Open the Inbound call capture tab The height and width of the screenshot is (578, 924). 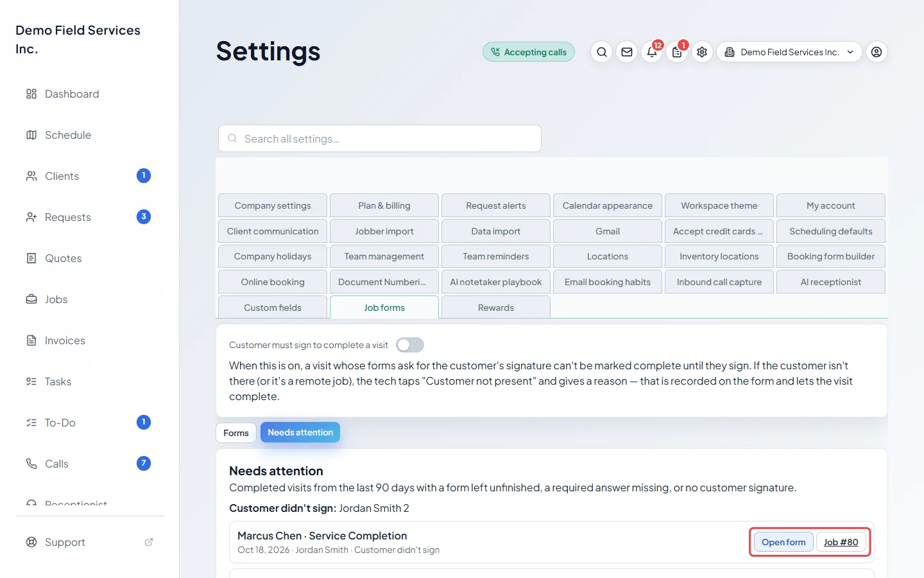click(719, 282)
